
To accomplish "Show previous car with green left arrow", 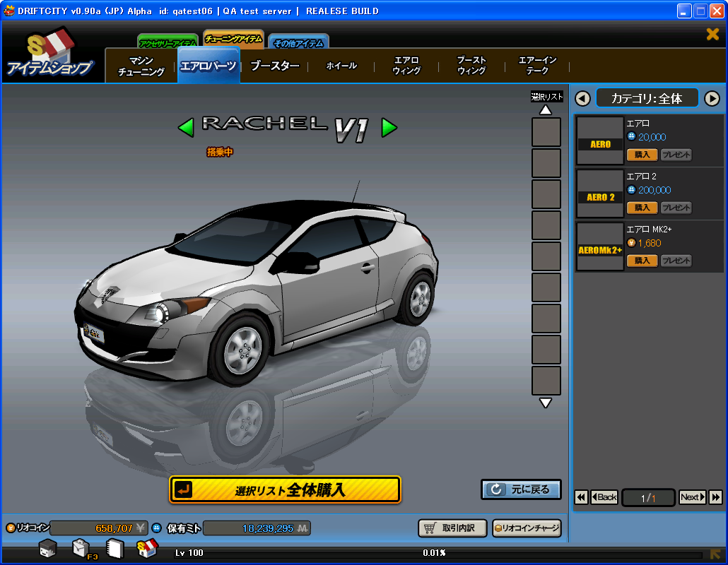I will point(186,128).
